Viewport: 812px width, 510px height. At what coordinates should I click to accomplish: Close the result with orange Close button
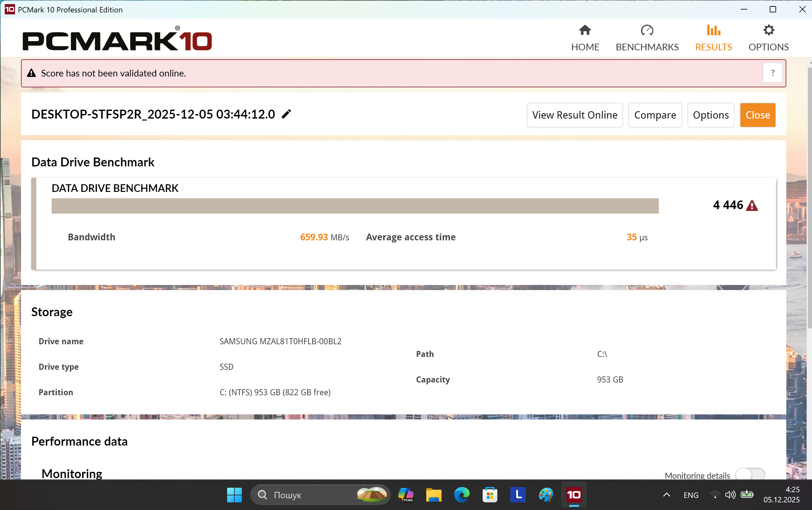tap(758, 115)
